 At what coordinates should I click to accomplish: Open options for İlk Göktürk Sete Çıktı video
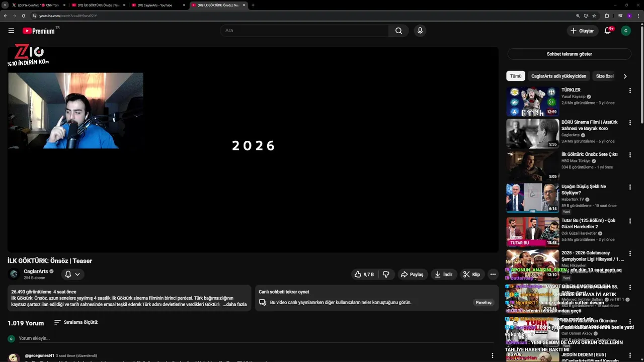coord(630,155)
